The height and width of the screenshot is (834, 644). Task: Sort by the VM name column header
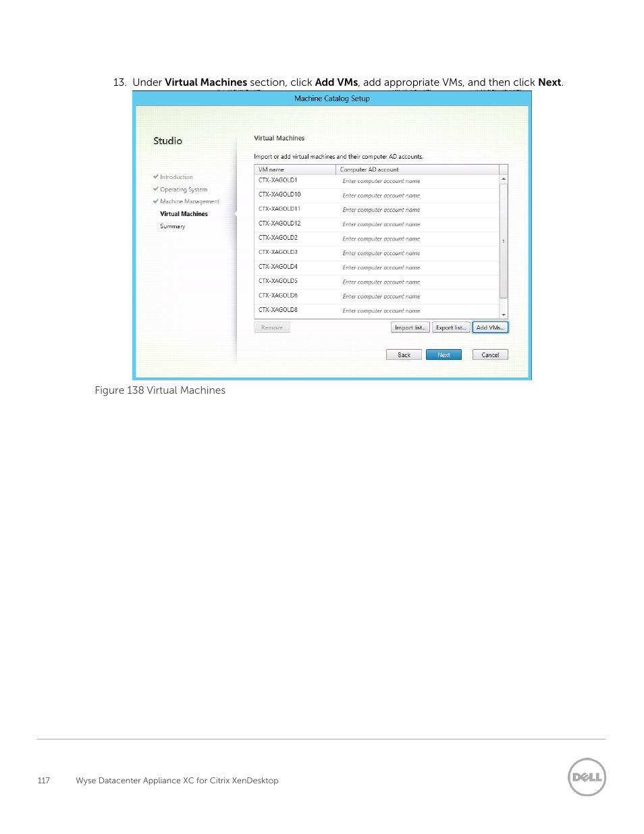coord(295,170)
